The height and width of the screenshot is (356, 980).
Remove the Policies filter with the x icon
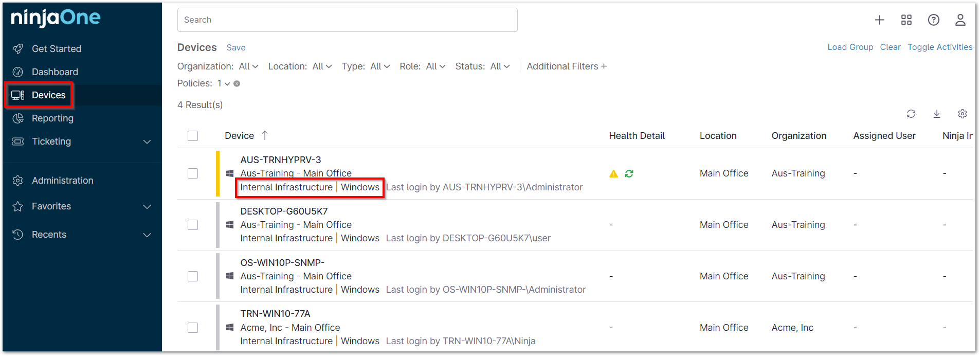click(237, 84)
